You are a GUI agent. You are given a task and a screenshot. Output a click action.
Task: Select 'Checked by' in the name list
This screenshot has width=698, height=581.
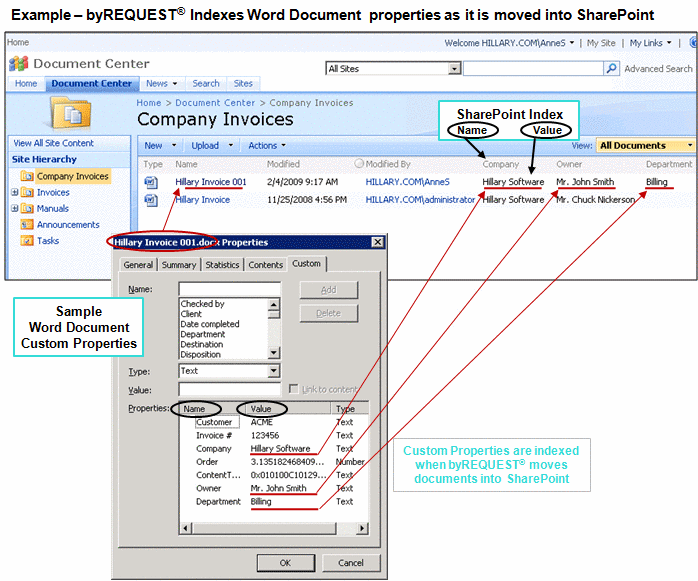coord(202,304)
